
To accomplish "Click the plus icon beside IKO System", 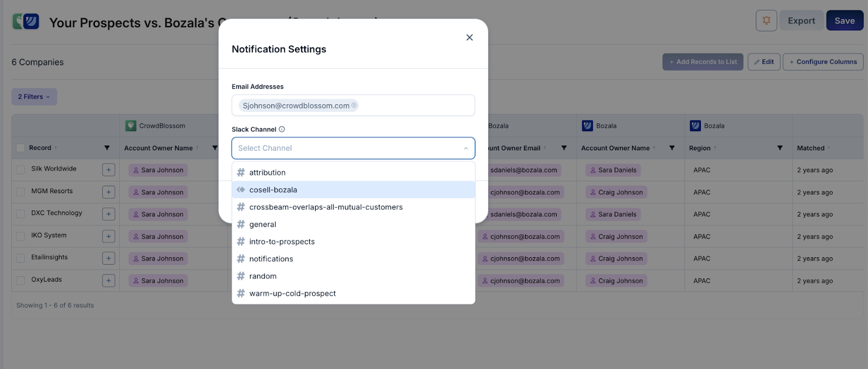I will click(108, 236).
